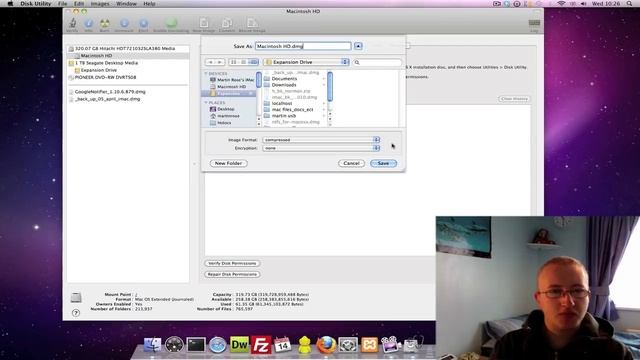Launch Firefox from the dock

[x=326, y=345]
